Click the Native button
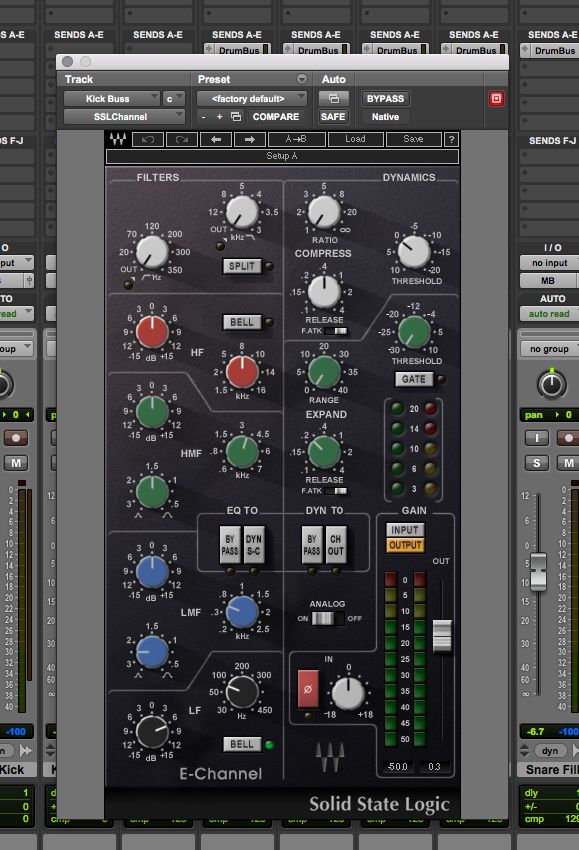579x850 pixels. [385, 117]
